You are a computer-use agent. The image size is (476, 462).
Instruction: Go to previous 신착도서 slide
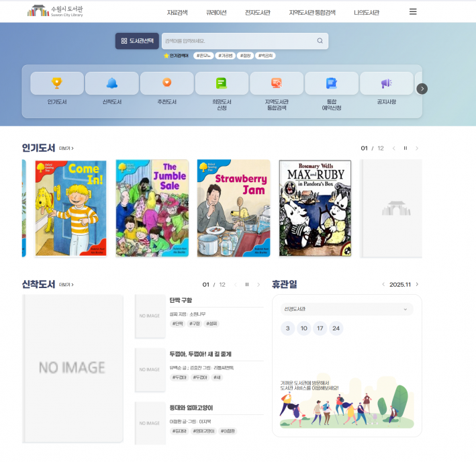coord(235,285)
